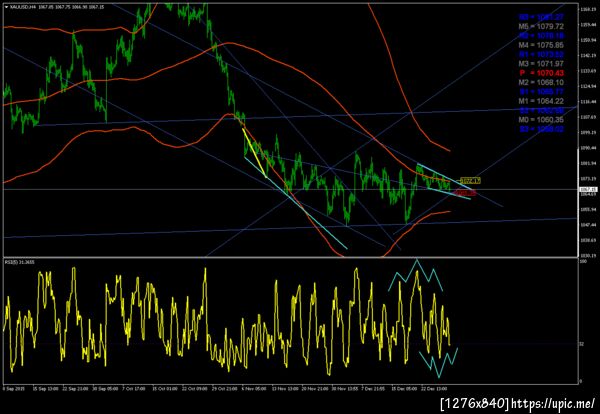Click the M4 = 1075.85 pivot label
The width and height of the screenshot is (600, 414).
point(541,45)
